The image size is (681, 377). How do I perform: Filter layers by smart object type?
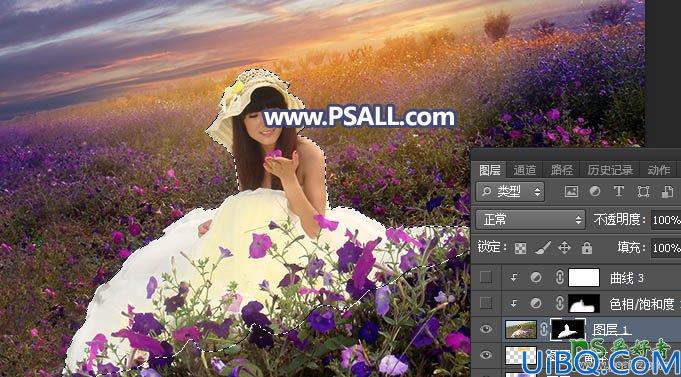pos(667,192)
